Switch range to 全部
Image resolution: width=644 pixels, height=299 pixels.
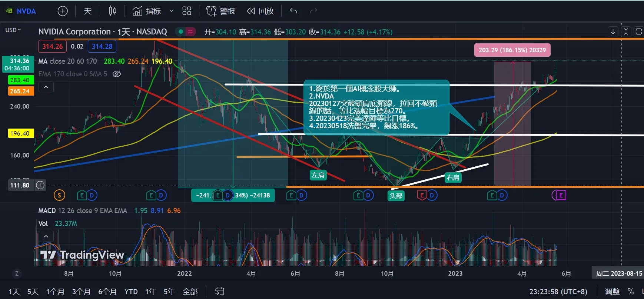190,292
